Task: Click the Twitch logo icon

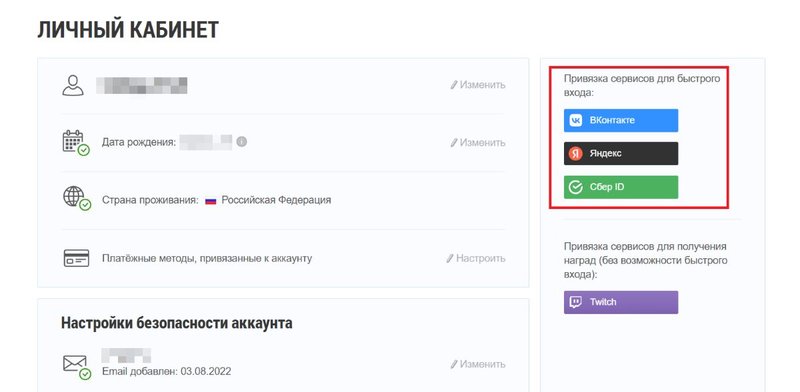Action: tap(576, 302)
